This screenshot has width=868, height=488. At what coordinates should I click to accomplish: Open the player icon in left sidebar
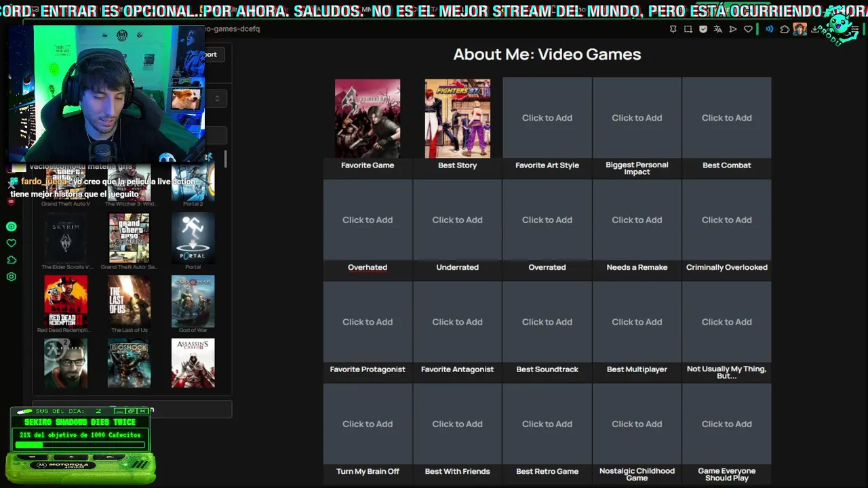11,227
